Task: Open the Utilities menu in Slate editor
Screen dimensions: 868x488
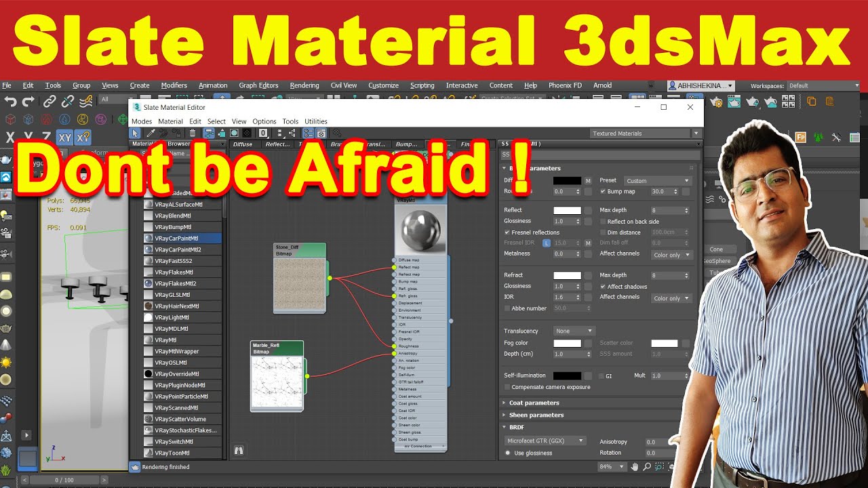Action: (x=316, y=121)
